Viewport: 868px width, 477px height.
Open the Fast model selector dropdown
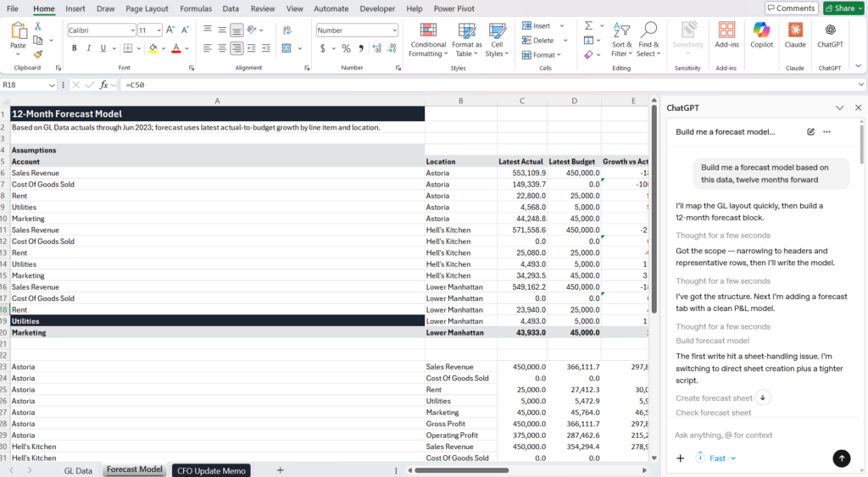point(717,458)
